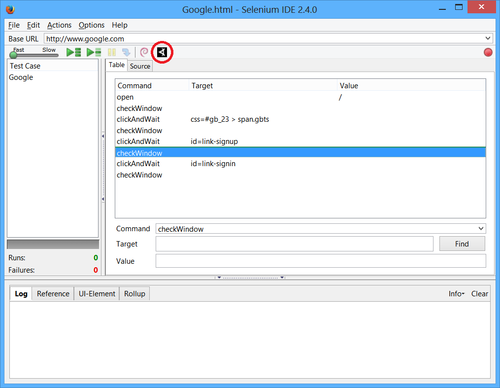Open the Base URL dropdown arrow
500x388 pixels.
tap(488, 39)
